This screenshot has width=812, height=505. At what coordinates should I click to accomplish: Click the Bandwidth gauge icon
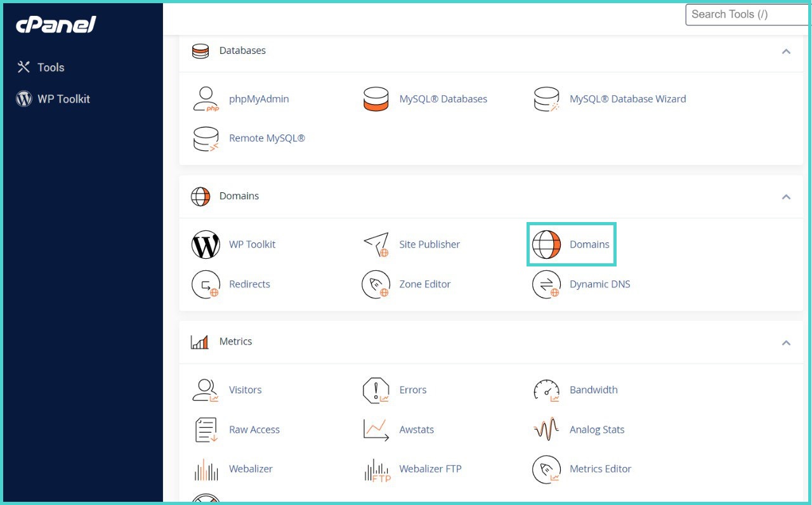pos(546,390)
